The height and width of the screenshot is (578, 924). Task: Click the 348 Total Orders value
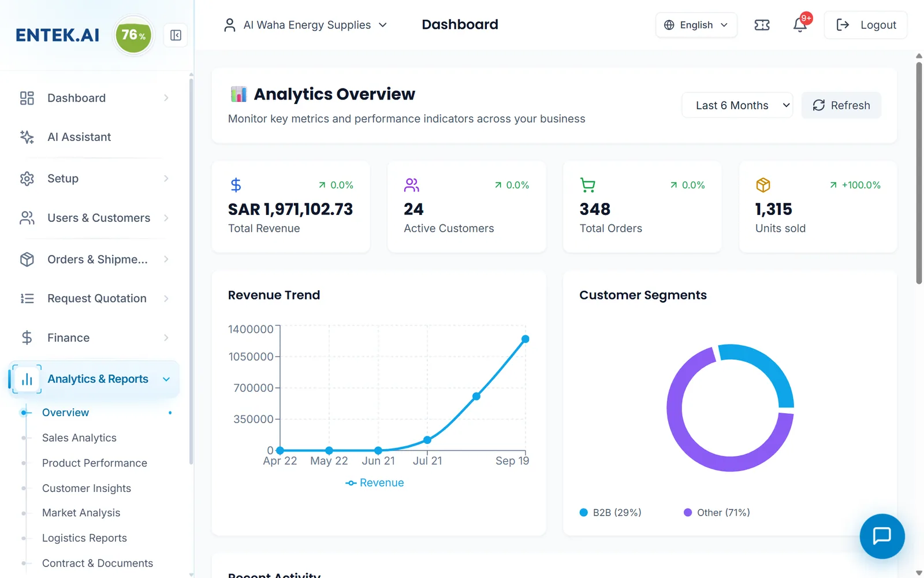[595, 209]
